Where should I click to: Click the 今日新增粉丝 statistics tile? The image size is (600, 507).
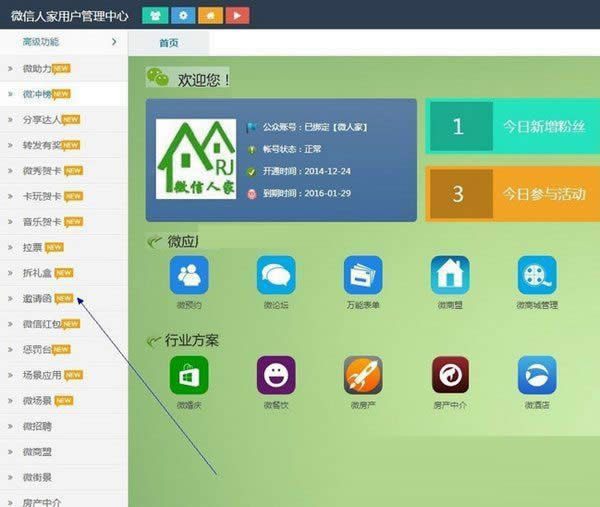click(x=512, y=127)
